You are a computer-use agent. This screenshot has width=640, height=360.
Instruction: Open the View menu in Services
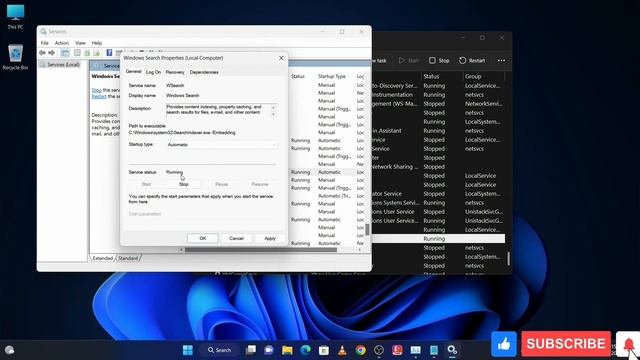(80, 43)
